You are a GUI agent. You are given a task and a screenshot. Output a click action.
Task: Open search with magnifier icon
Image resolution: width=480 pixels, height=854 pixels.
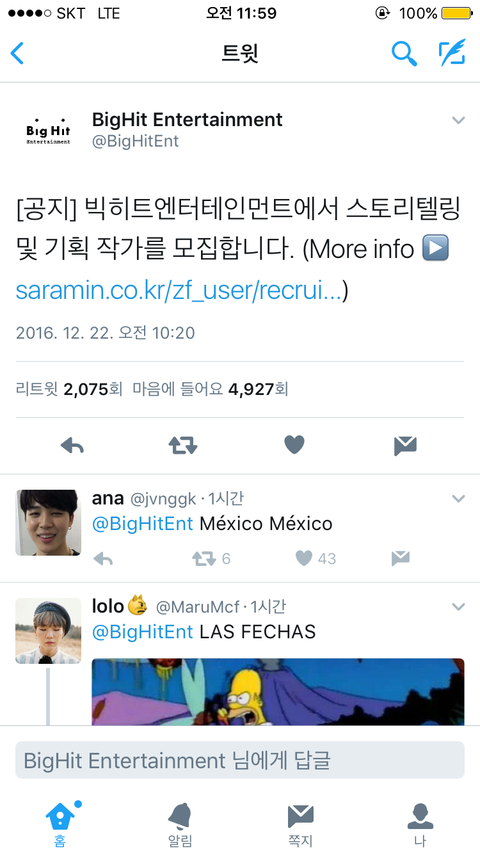coord(404,53)
